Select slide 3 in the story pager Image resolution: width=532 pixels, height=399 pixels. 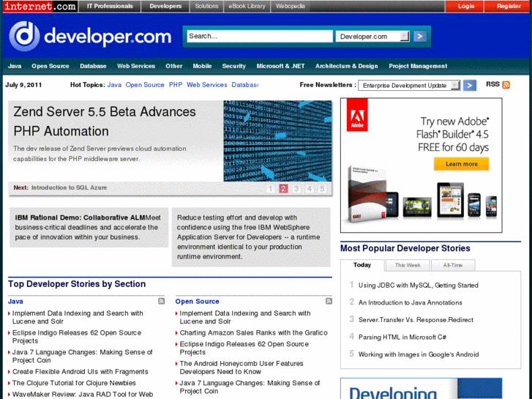pyautogui.click(x=296, y=188)
